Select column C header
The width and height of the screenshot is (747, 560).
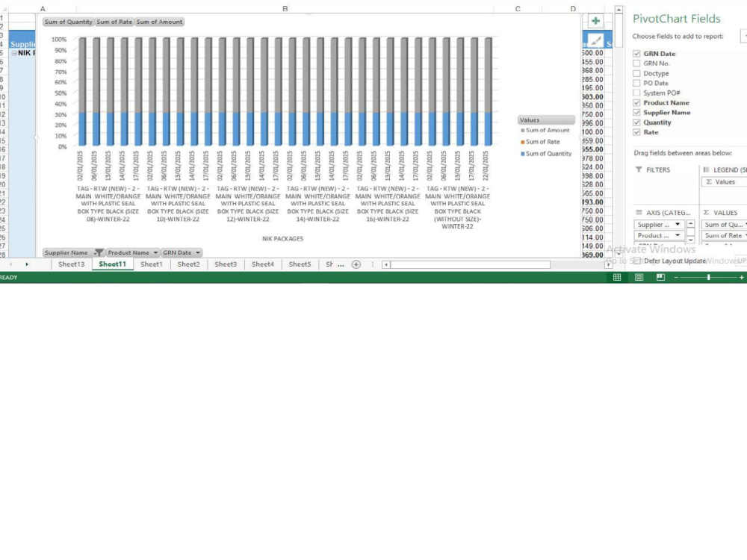(x=518, y=8)
